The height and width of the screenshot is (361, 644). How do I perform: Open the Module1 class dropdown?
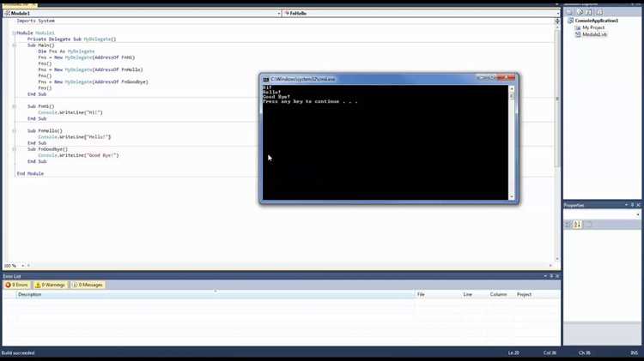(x=278, y=14)
